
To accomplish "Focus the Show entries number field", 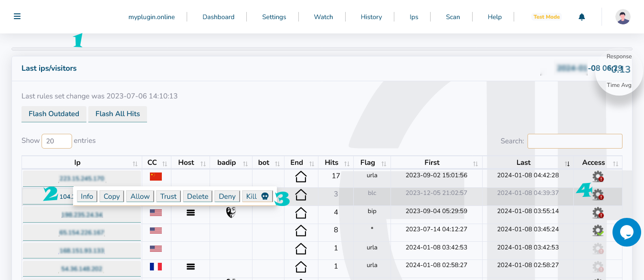I will tap(57, 141).
